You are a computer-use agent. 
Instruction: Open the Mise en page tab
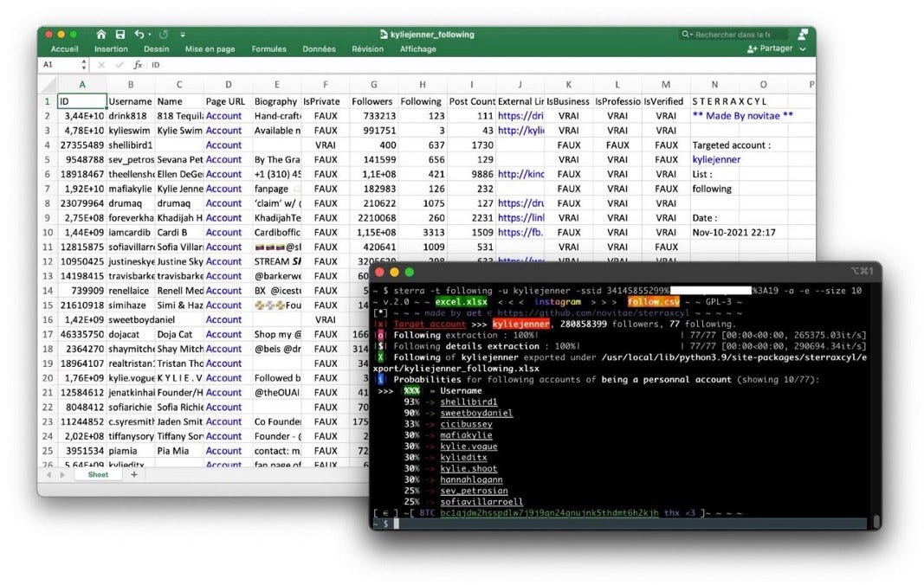click(210, 49)
